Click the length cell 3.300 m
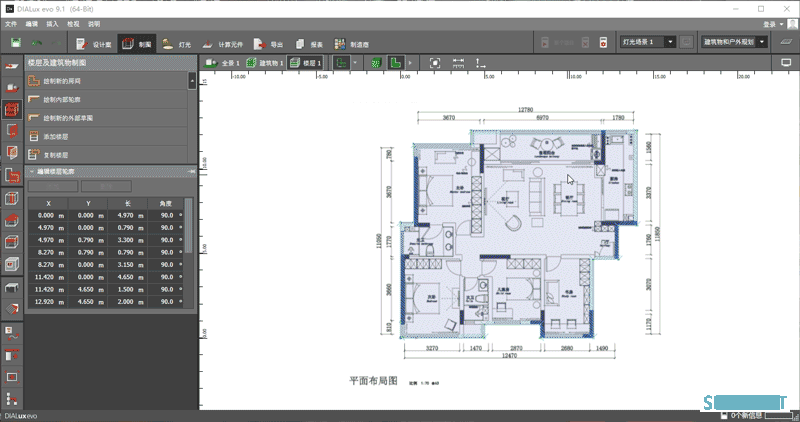 click(128, 240)
